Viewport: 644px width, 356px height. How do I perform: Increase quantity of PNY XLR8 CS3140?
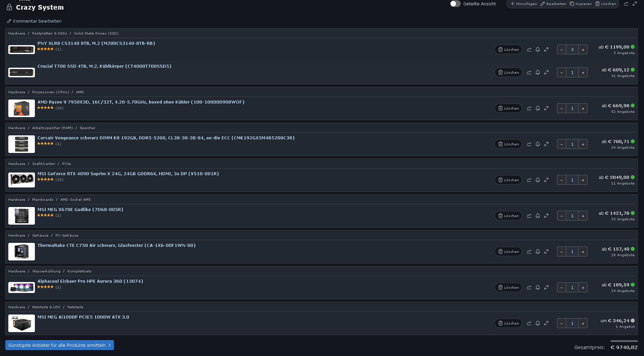coord(583,50)
